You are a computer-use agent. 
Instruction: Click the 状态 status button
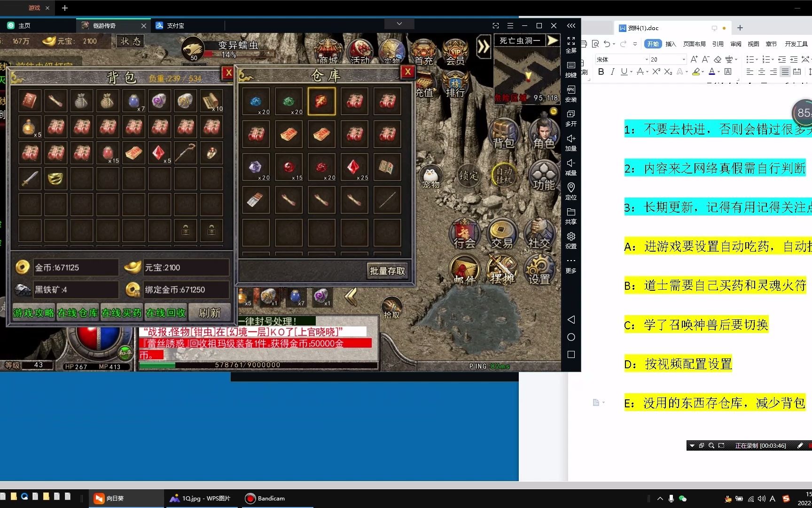130,41
